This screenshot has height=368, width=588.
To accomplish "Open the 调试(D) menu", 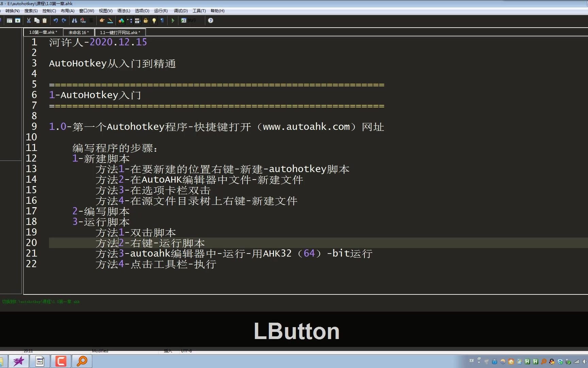I will point(181,11).
